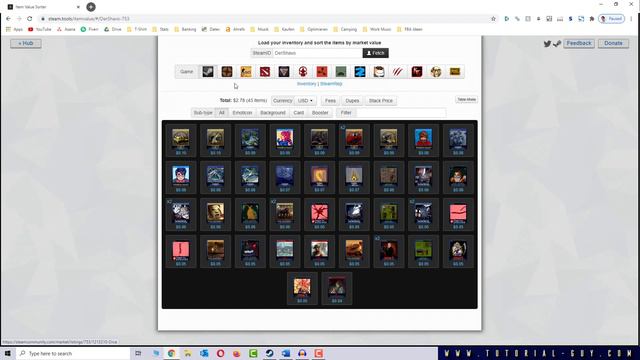The image size is (640, 360).
Task: Click the SteamID input field
Action: point(318,53)
